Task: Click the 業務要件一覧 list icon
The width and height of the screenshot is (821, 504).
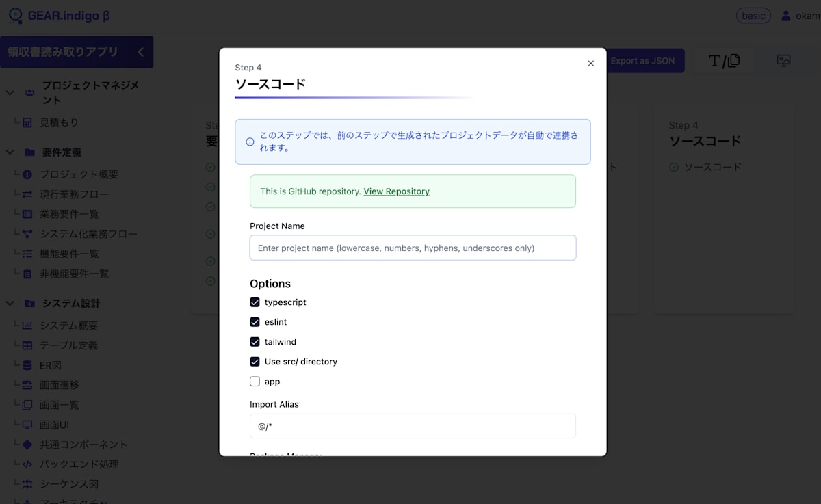Action: (27, 215)
